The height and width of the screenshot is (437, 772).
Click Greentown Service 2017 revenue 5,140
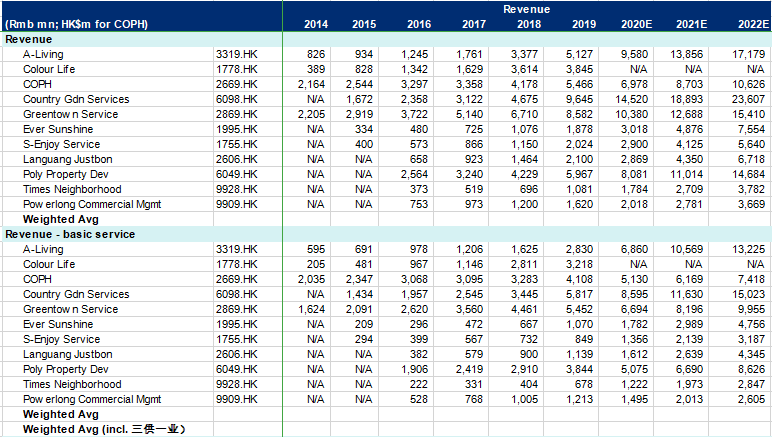(x=469, y=114)
